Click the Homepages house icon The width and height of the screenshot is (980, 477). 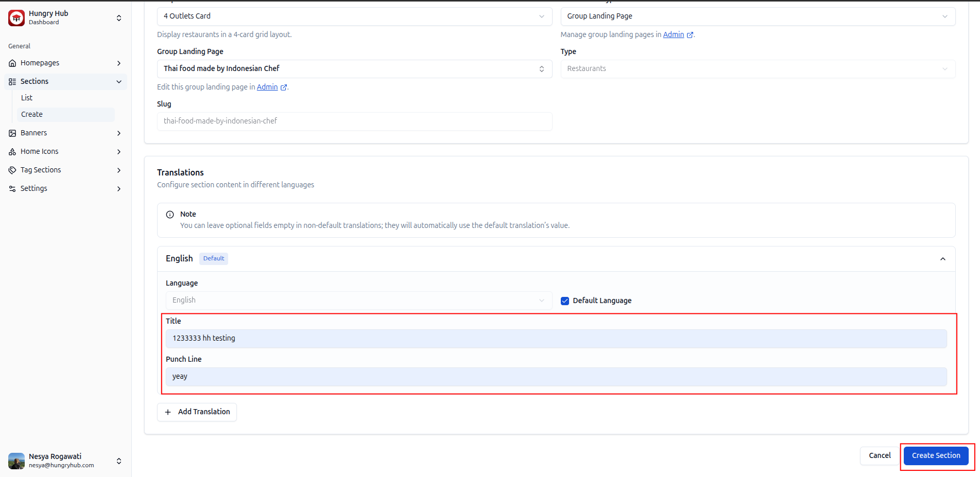(x=12, y=63)
